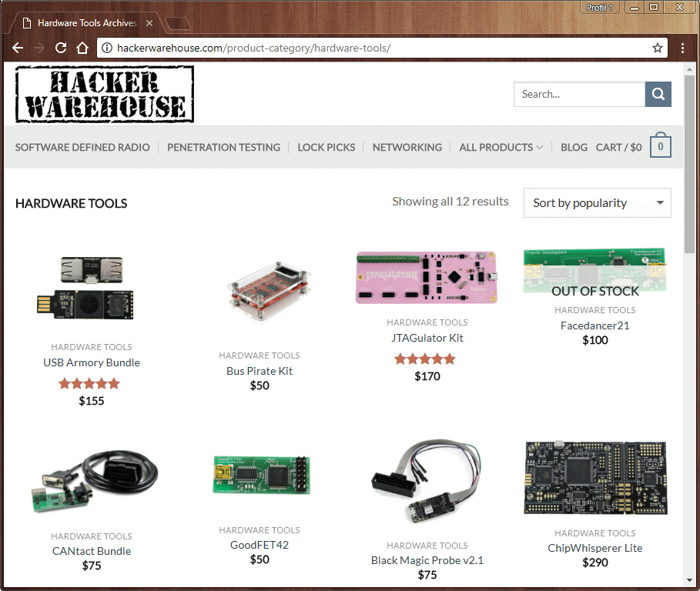Open Penetration Testing menu item
This screenshot has height=591, width=700.
click(223, 147)
